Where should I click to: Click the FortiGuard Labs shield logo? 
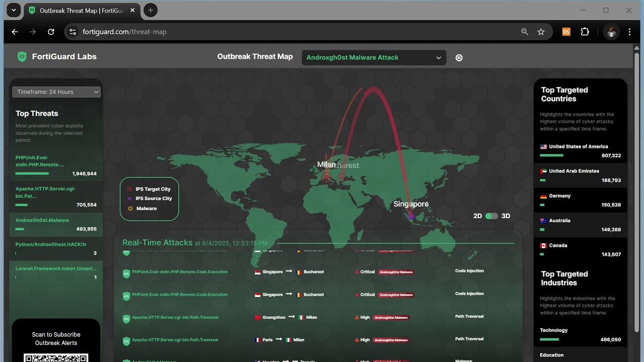point(22,57)
